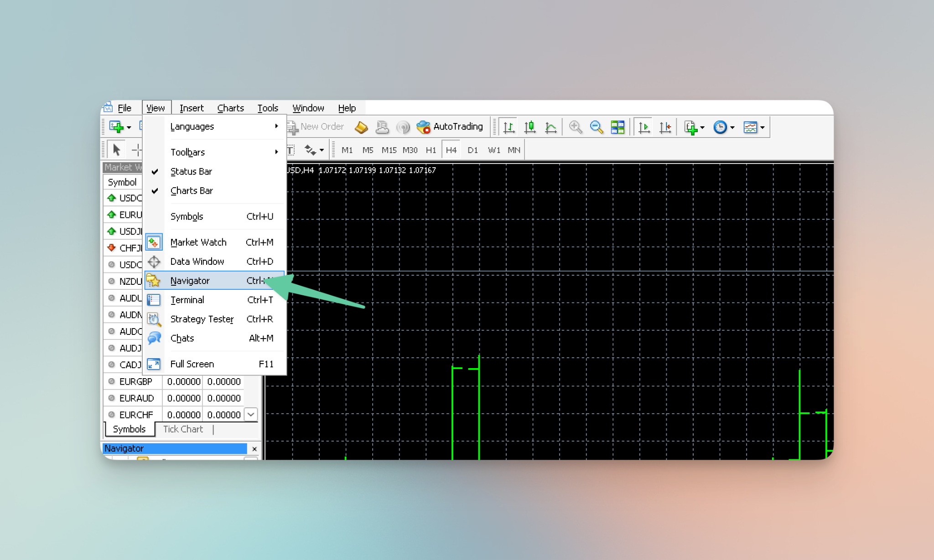Toggle the chart shift icon
The image size is (934, 560).
(665, 127)
